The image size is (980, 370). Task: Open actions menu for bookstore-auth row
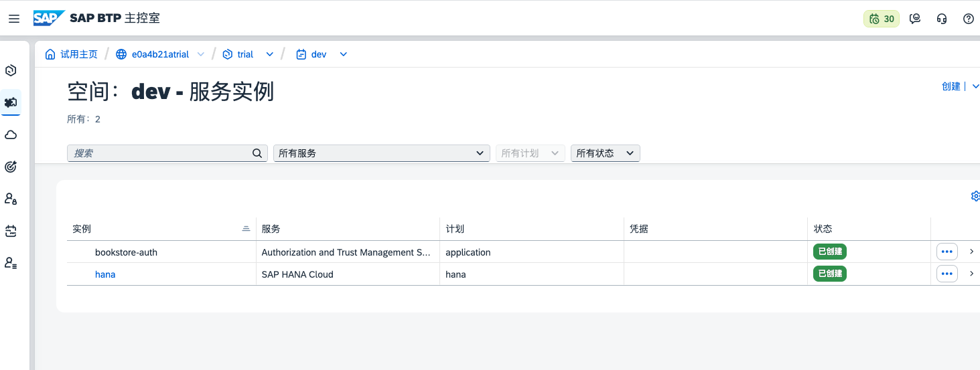947,252
